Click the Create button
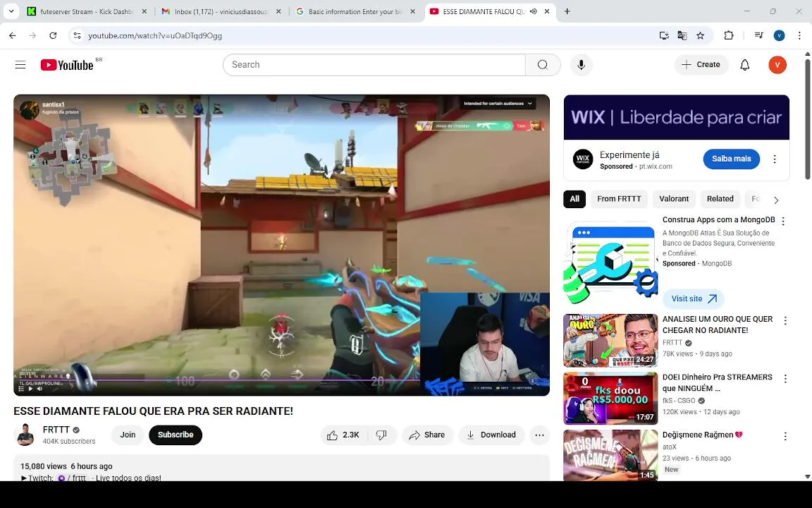This screenshot has width=812, height=508. 701,65
